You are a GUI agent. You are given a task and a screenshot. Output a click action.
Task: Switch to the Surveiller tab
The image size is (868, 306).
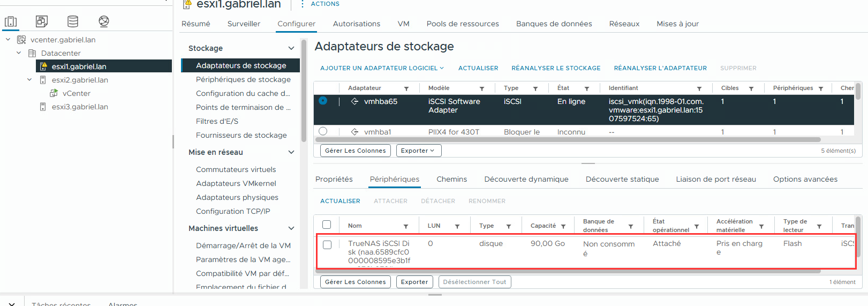244,24
